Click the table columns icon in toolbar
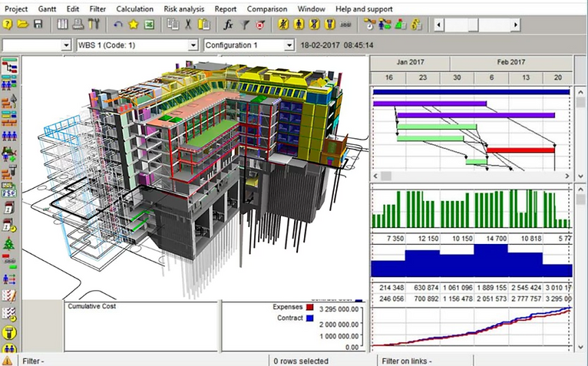This screenshot has height=366, width=588. (x=62, y=25)
